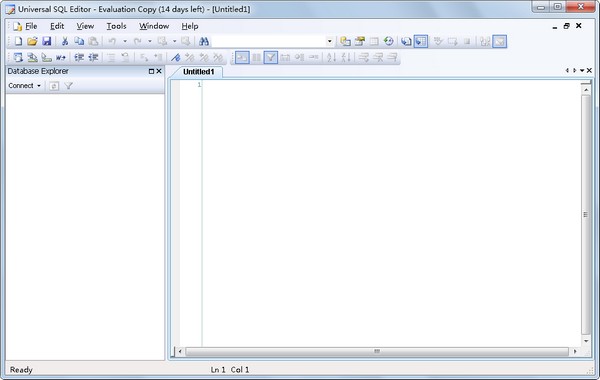Restore the inner document window

tap(567, 26)
